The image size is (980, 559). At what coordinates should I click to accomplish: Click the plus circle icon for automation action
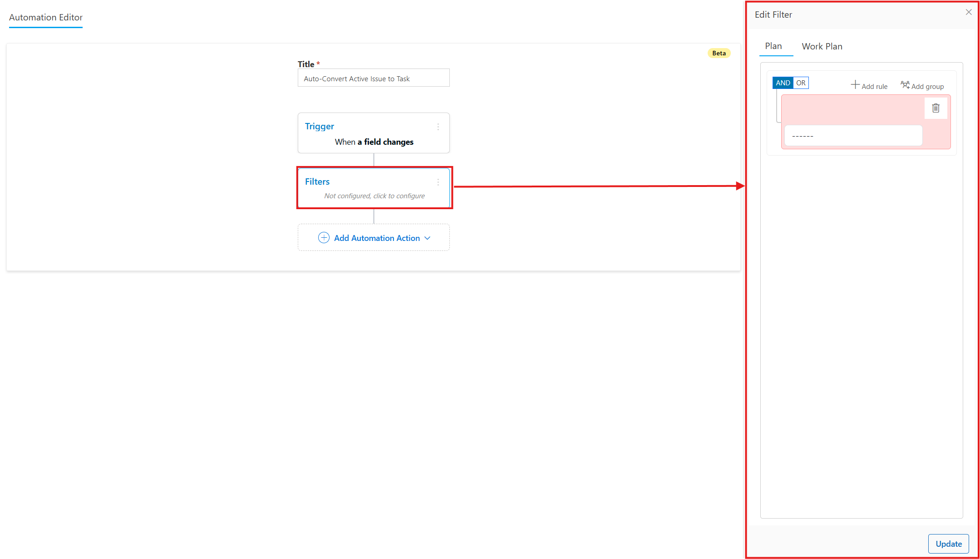324,238
